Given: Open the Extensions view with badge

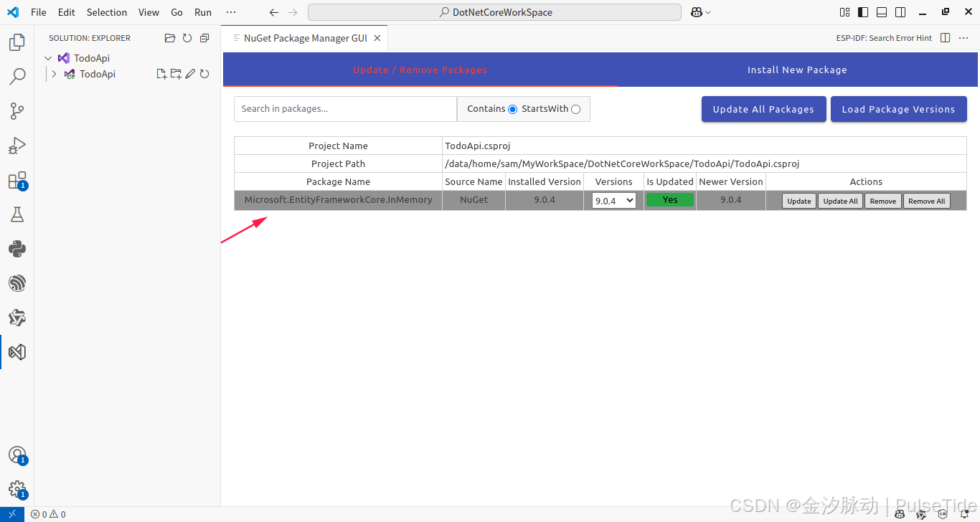Looking at the screenshot, I should coord(17,180).
